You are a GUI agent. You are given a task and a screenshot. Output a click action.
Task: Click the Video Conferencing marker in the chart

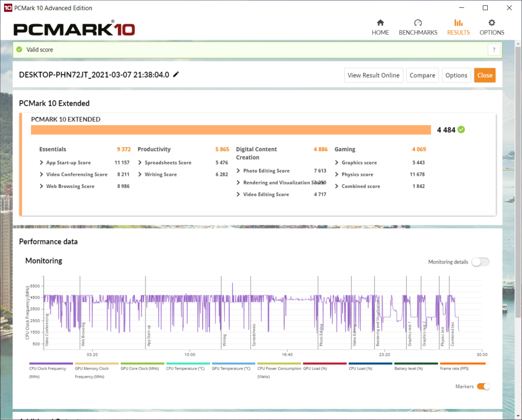[x=46, y=330]
